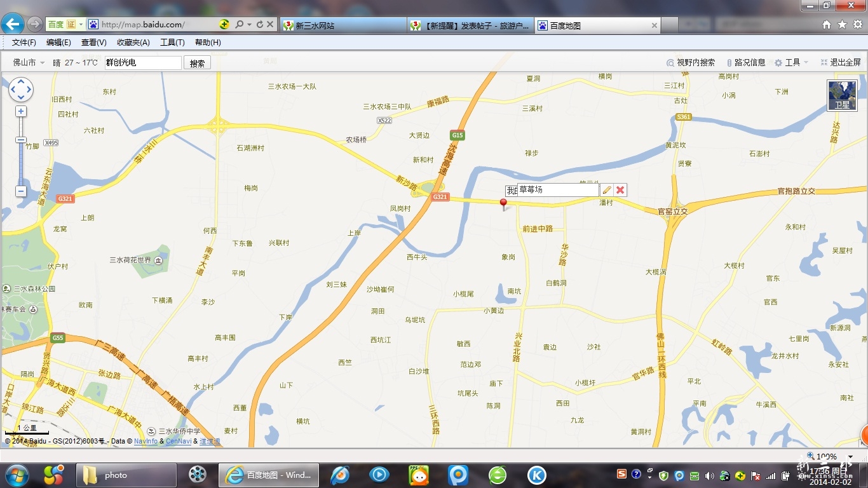Expand the 佛山市 city dropdown
Viewport: 868px width, 488px height.
29,62
